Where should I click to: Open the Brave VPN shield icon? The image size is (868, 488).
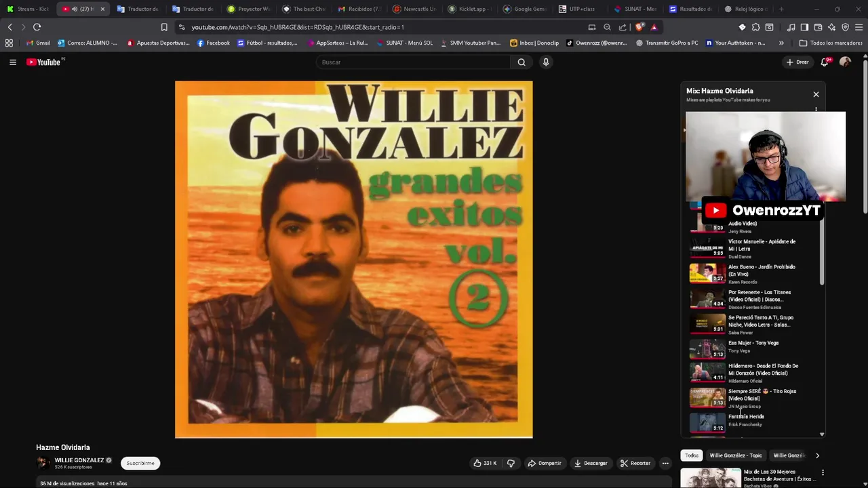click(845, 27)
